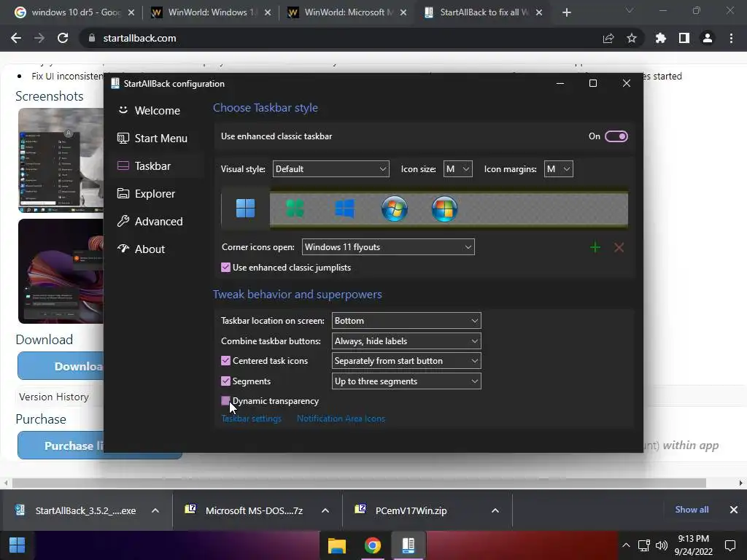
Task: Open the Taskbar location on screen dropdown
Action: tap(406, 321)
